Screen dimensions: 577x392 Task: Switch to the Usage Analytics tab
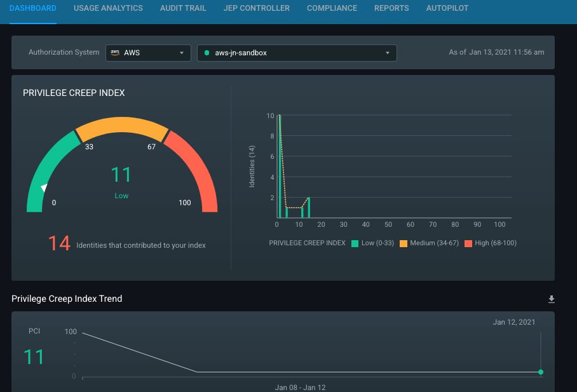click(x=108, y=8)
